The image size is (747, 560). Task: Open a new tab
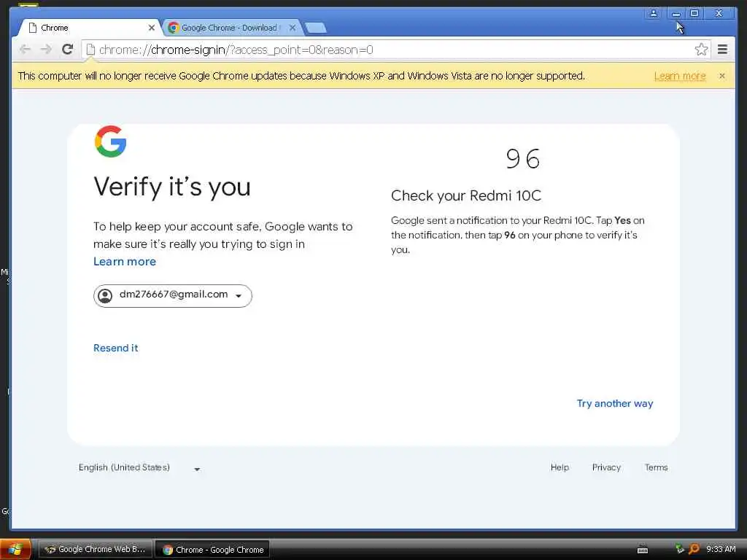(316, 28)
